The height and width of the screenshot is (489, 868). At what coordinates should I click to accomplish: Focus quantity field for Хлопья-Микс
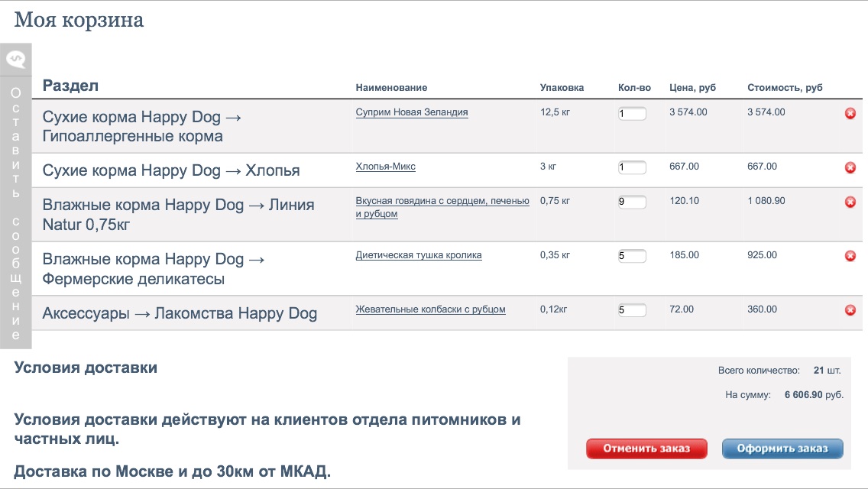click(632, 167)
